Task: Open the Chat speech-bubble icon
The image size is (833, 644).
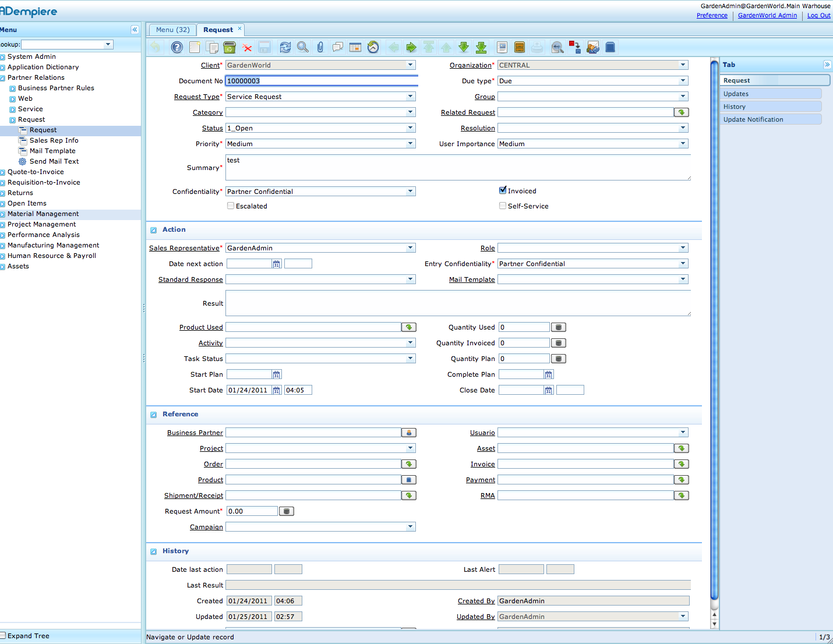Action: [338, 47]
